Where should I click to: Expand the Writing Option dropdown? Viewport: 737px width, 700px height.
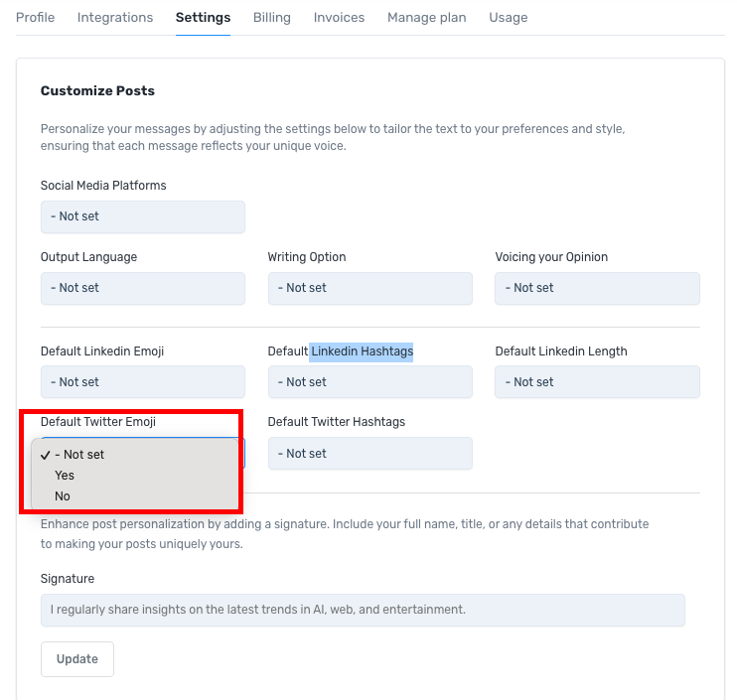[369, 289]
